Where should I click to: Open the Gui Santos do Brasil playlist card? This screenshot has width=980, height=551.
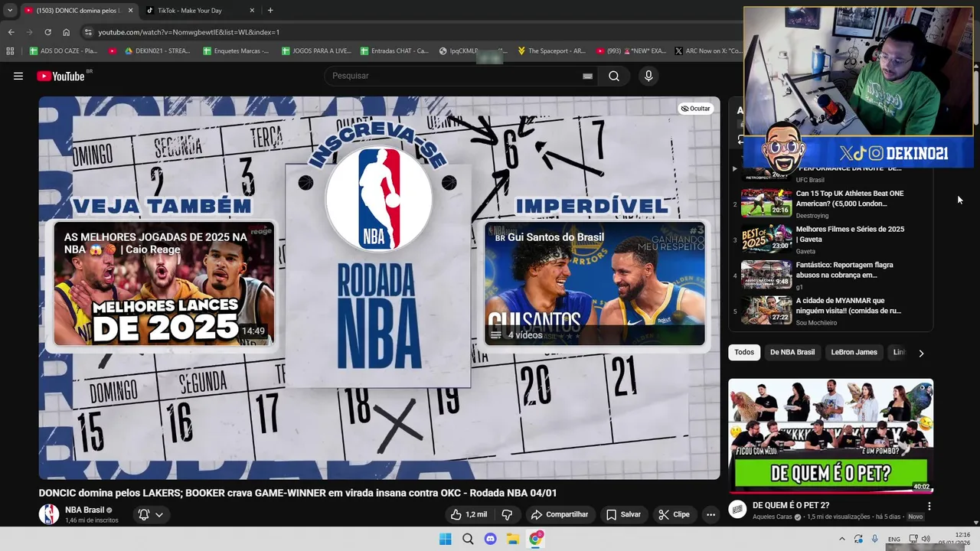[595, 284]
